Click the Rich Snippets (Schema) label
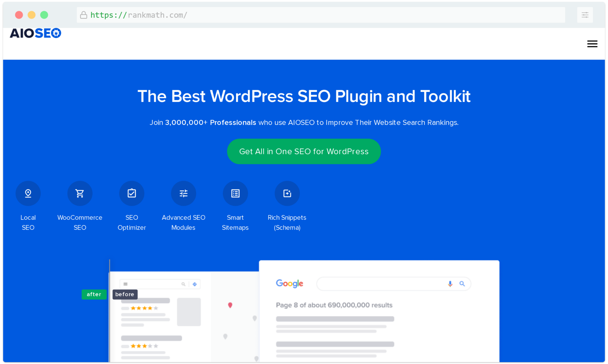Screen dimensions: 608x364 click(287, 222)
